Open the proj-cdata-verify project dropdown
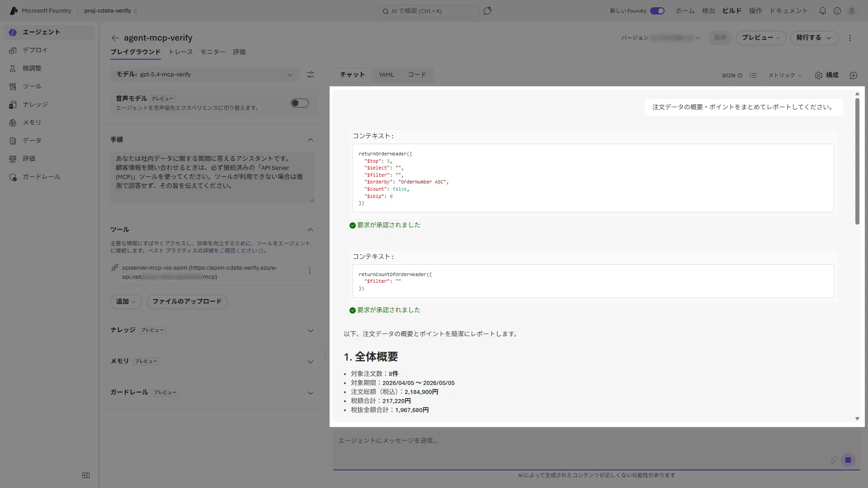868x488 pixels. 111,11
